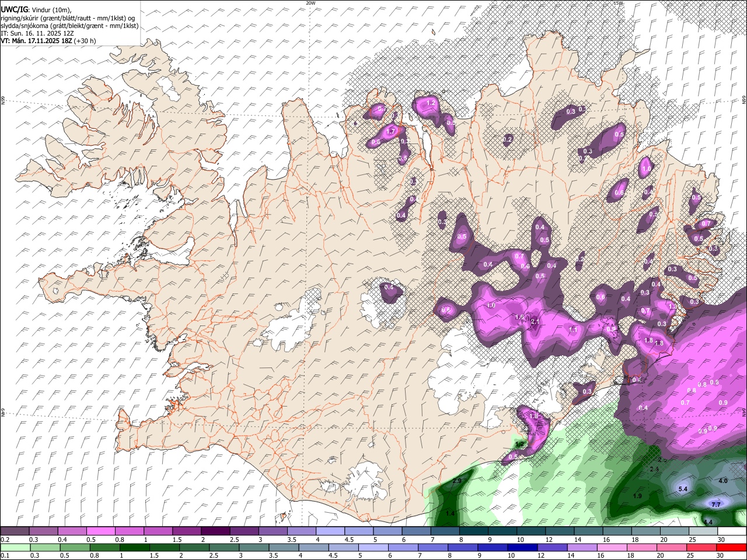The height and width of the screenshot is (560, 747).
Task: Pick the bright red 30 swatch in rain legend
Action: (x=732, y=548)
